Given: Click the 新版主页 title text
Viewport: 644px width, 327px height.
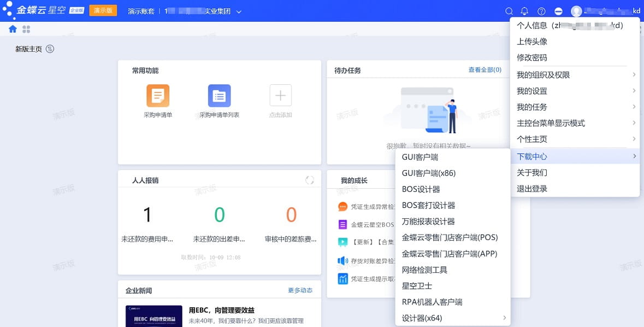Looking at the screenshot, I should tap(29, 49).
